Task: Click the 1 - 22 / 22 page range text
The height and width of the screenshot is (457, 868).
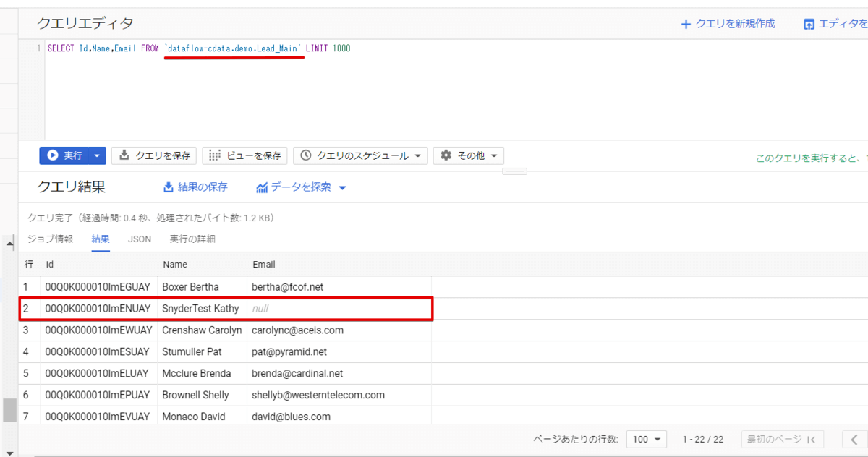Action: point(703,439)
